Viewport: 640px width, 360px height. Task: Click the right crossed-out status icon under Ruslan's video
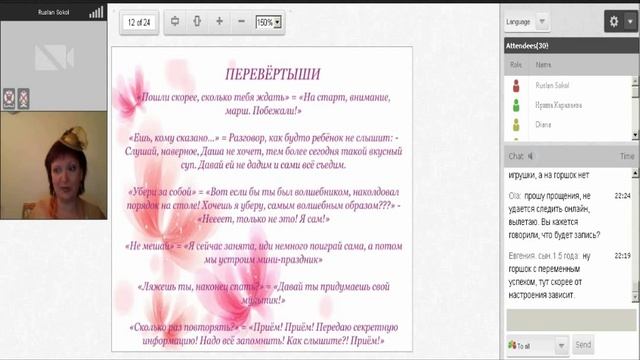point(24,98)
